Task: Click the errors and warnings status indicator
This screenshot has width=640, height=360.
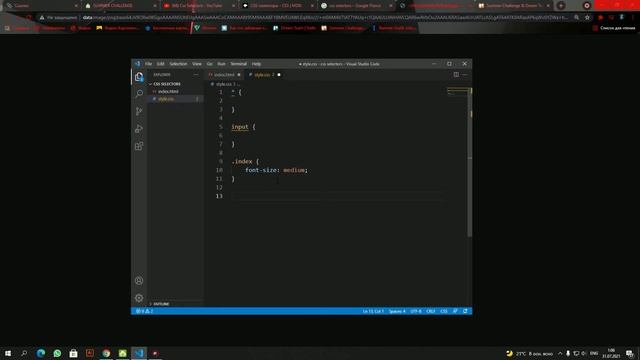Action: point(144,311)
